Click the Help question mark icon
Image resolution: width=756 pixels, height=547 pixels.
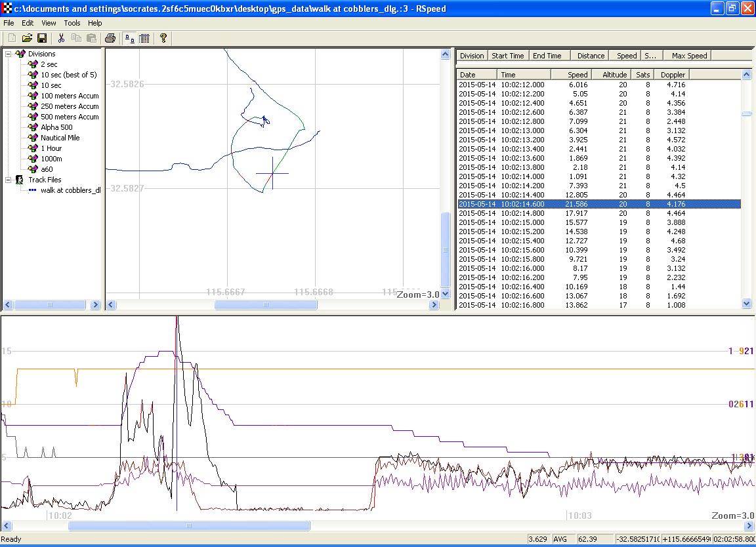163,39
